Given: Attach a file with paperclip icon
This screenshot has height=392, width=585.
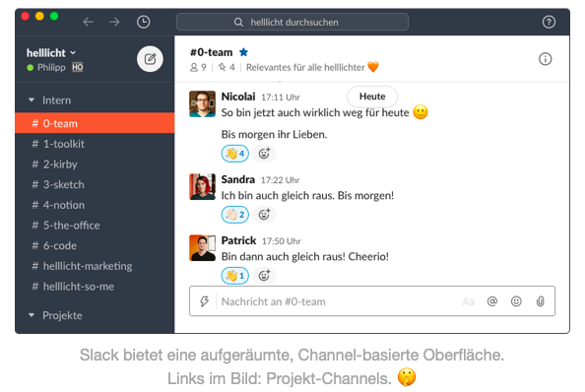Looking at the screenshot, I should point(540,301).
